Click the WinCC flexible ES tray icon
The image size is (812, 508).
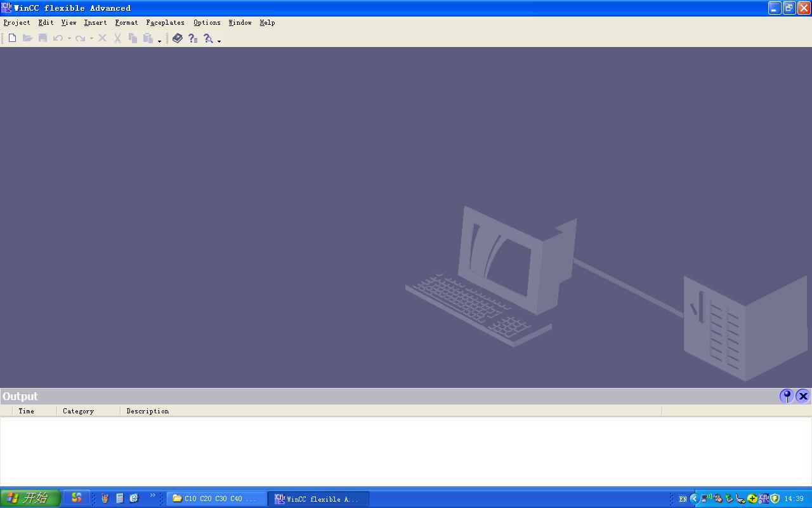click(764, 498)
